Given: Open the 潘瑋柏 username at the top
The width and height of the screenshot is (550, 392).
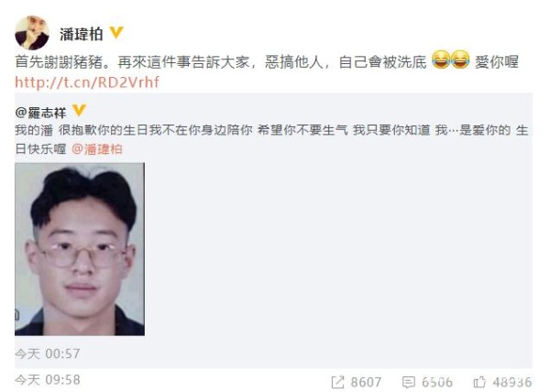Looking at the screenshot, I should click(81, 34).
